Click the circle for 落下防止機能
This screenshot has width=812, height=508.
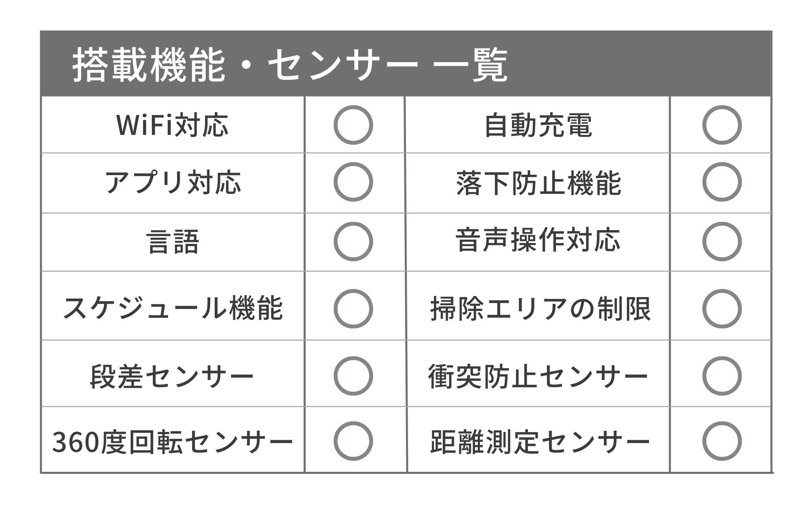coord(722,182)
